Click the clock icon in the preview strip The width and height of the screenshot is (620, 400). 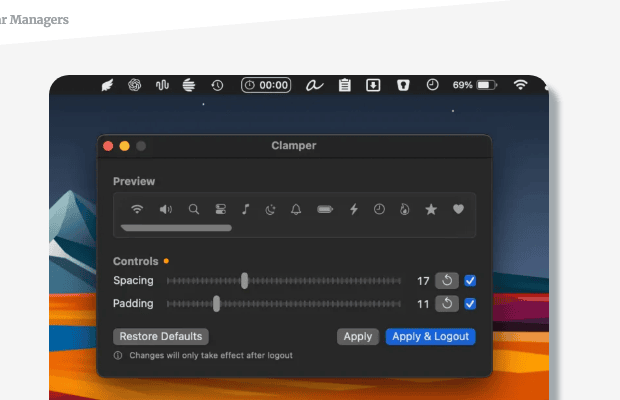(x=379, y=209)
